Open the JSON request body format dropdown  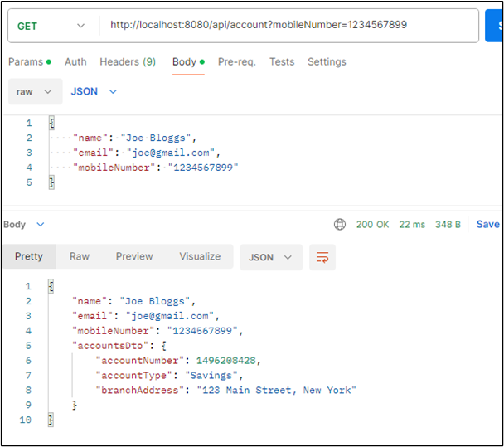coord(94,91)
